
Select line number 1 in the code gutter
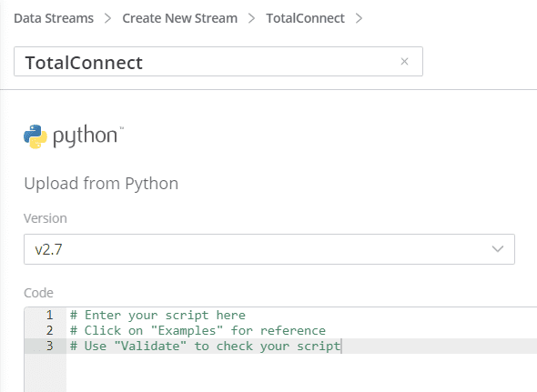click(50, 315)
